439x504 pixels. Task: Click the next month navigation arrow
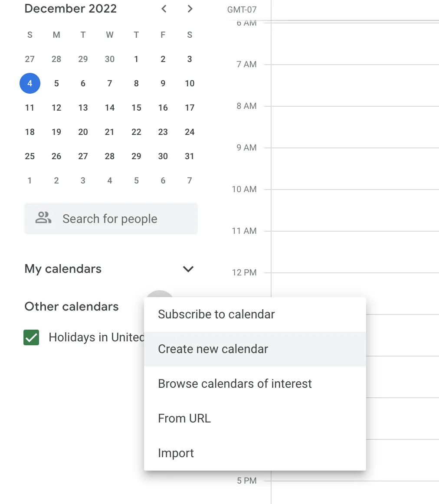click(190, 8)
